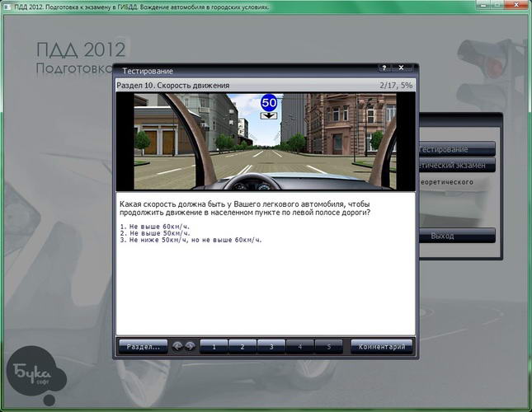This screenshot has width=532, height=412.
Task: Open the Комментарий explanation
Action: click(382, 347)
